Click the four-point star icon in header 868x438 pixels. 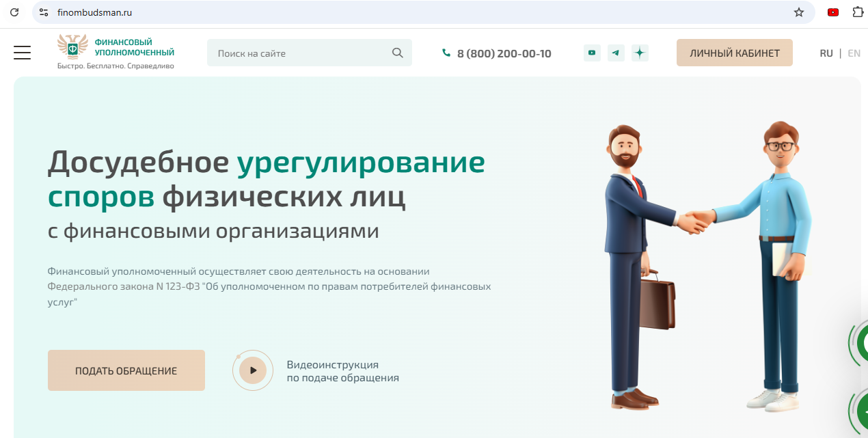click(x=640, y=53)
